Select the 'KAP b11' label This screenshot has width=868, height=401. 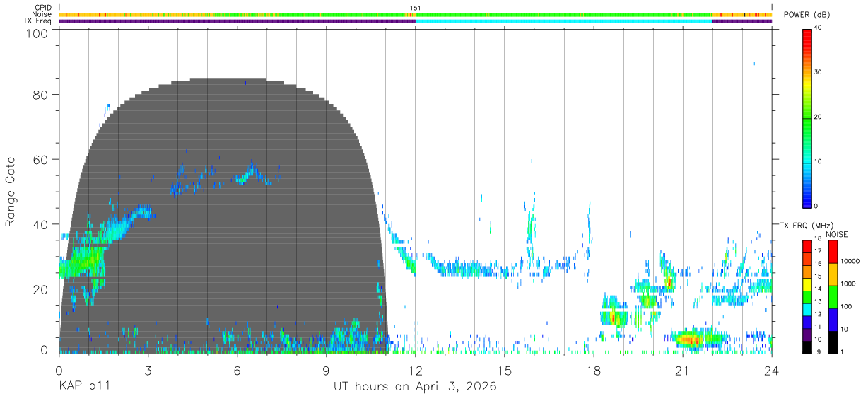(83, 387)
